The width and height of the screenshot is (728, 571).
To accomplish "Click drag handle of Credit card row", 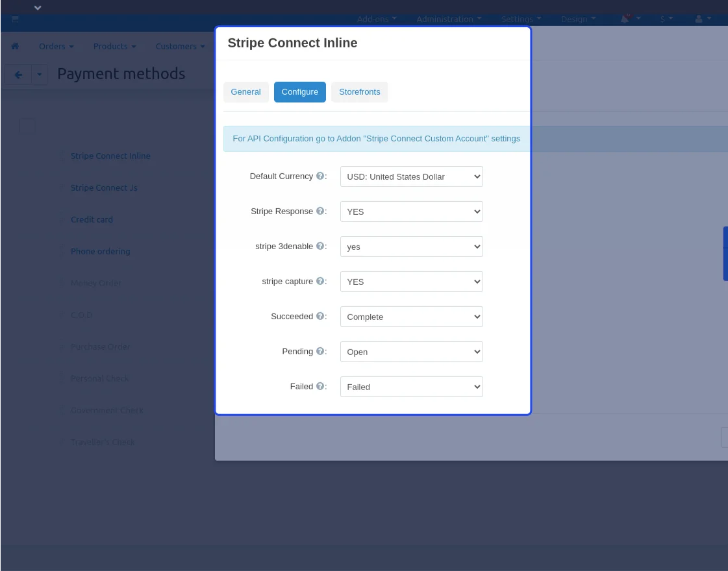I will 62,219.
